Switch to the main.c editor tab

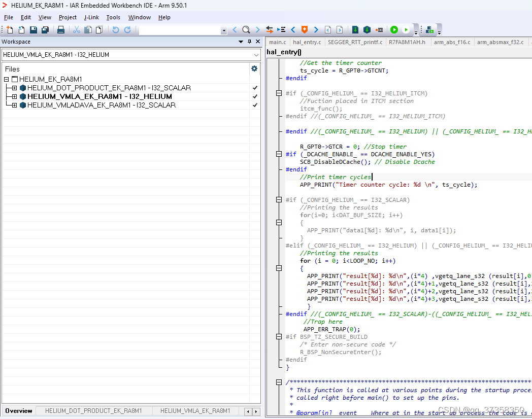pyautogui.click(x=278, y=42)
